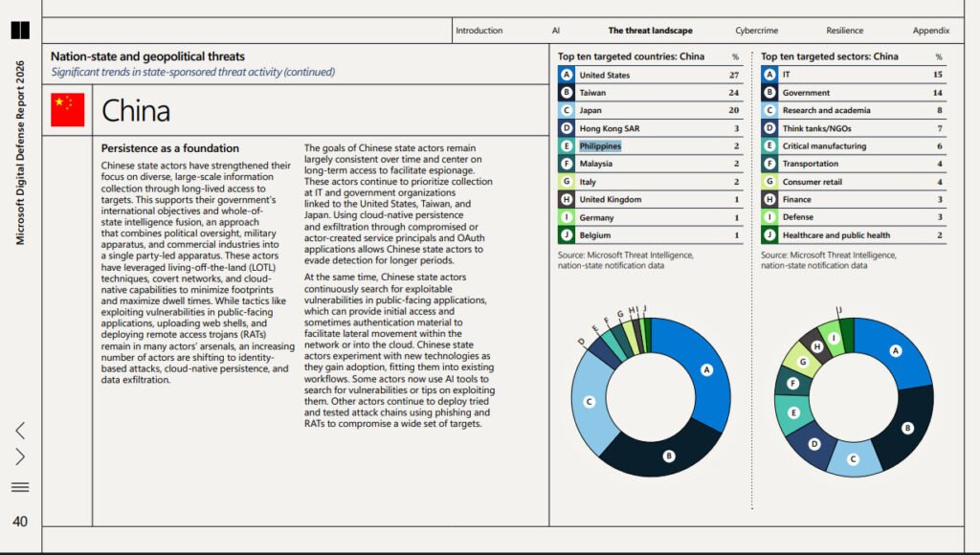Click the Malaysia row label
The width and height of the screenshot is (980, 555).
coord(595,164)
